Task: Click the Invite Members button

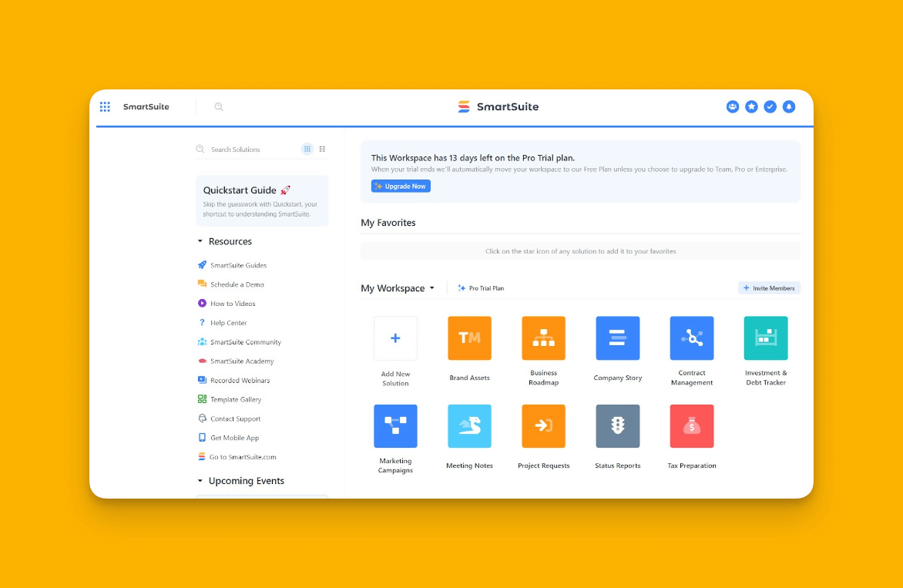Action: click(x=768, y=287)
